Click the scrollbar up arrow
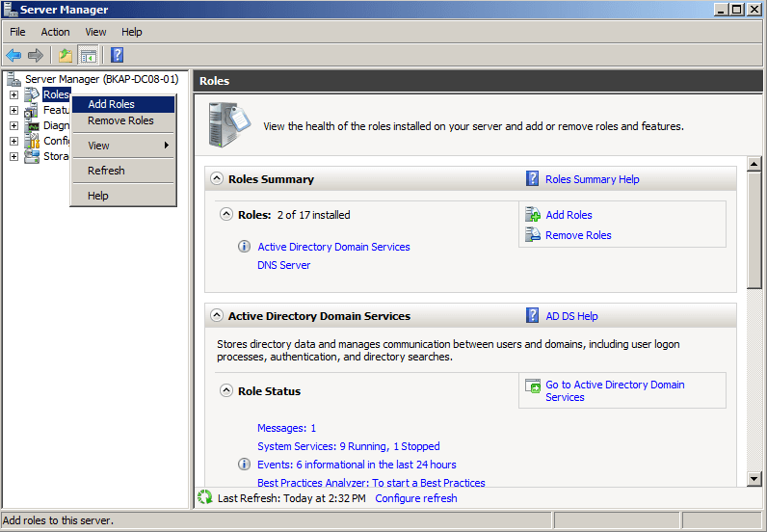 [754, 164]
